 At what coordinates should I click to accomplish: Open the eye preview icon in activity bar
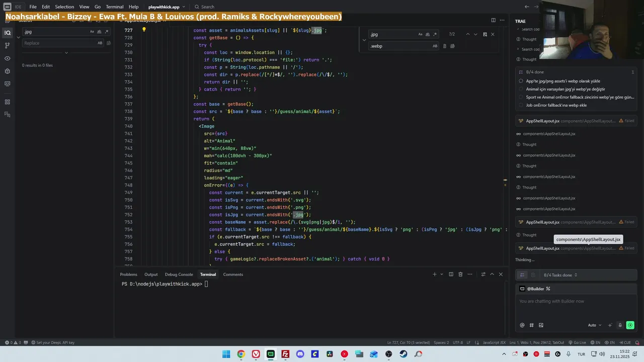[x=7, y=58]
